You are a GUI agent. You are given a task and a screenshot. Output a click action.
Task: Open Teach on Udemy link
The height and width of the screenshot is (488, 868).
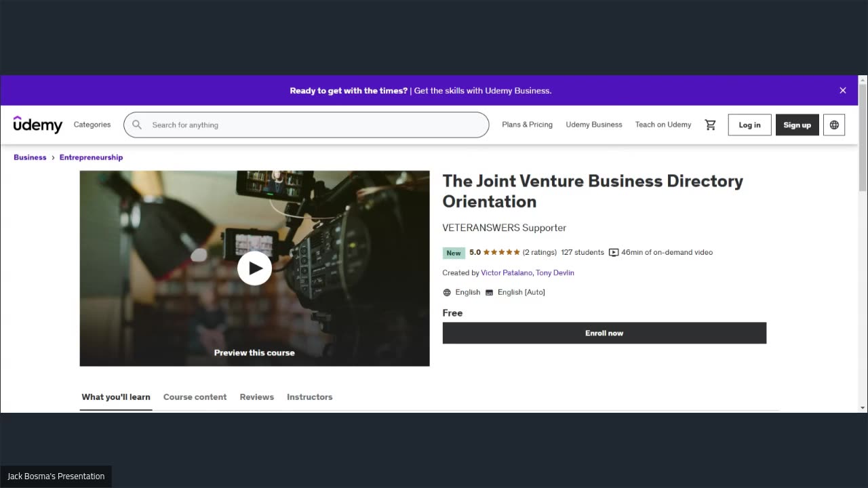click(663, 125)
